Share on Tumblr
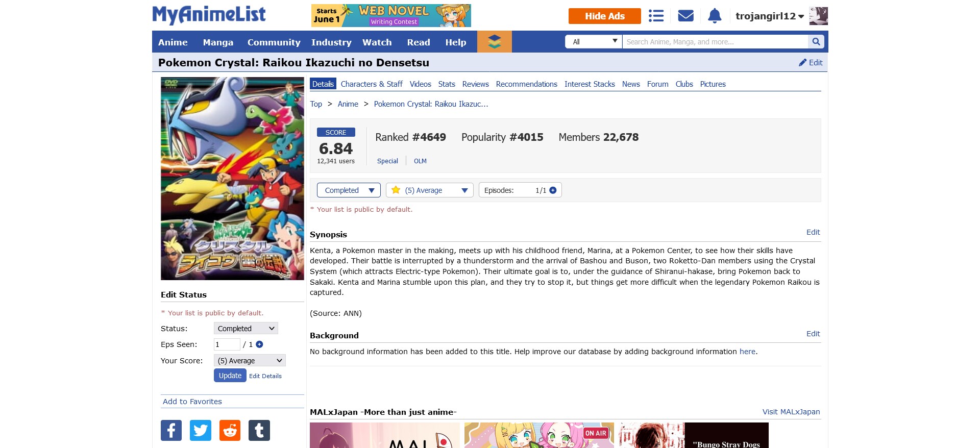Screen dimensions: 980x448 click(x=259, y=430)
